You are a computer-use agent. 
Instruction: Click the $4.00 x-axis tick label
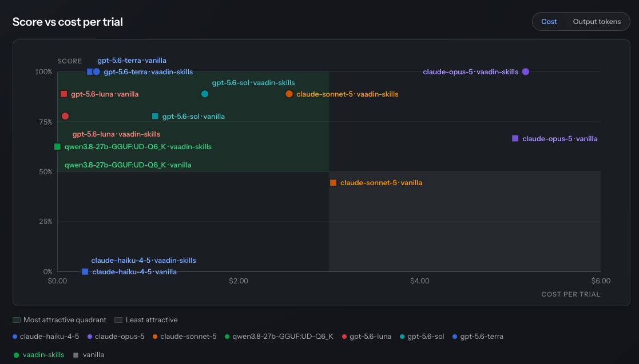pyautogui.click(x=420, y=281)
